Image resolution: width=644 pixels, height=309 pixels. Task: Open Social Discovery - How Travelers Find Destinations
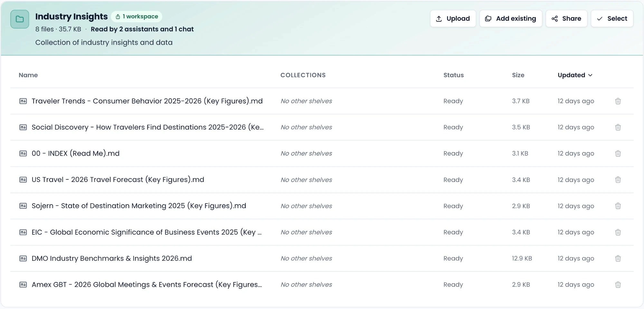coord(147,127)
